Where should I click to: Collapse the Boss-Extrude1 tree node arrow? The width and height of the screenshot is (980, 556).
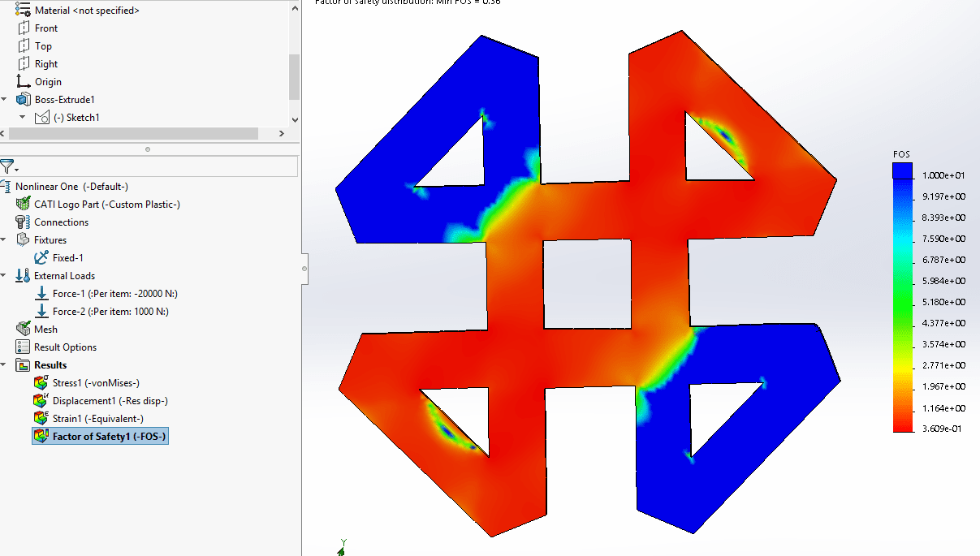tap(6, 99)
